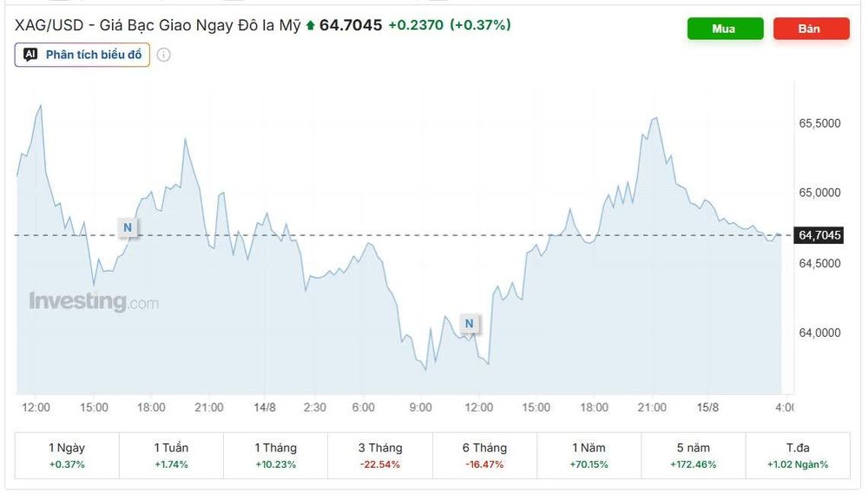The height and width of the screenshot is (499, 868).
Task: Choose the 1 Năm period tab
Action: click(589, 456)
